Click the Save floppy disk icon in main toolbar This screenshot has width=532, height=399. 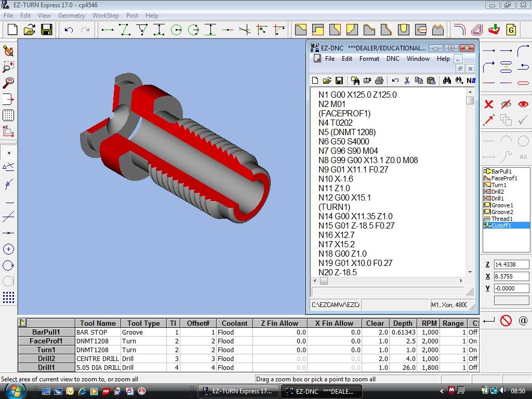point(47,30)
